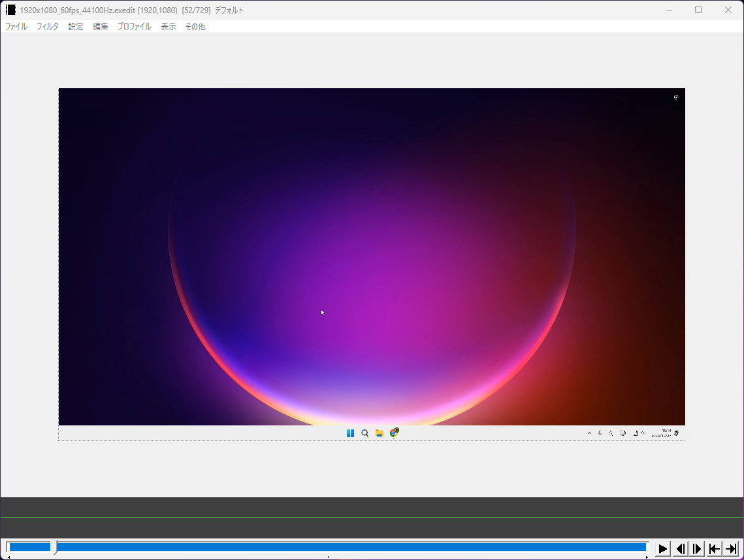Step back one frame
The image size is (744, 560).
[681, 549]
